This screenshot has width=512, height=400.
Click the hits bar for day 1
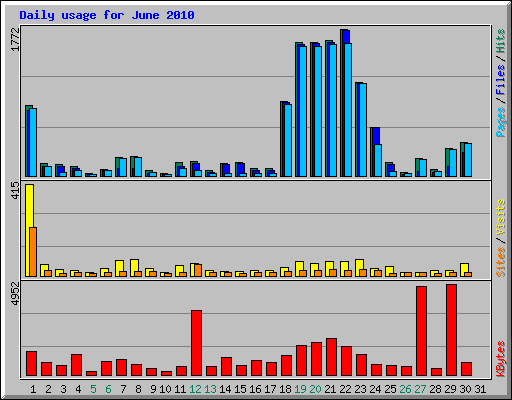point(27,141)
